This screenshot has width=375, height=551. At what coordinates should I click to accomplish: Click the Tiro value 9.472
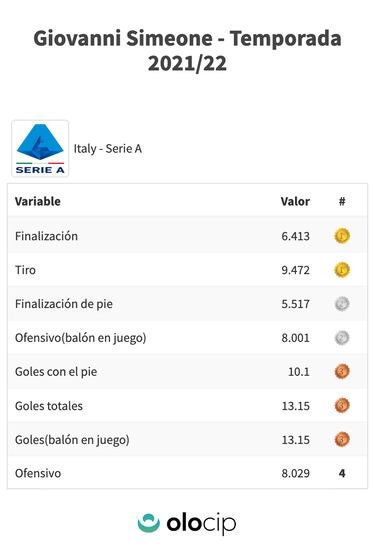[296, 270]
